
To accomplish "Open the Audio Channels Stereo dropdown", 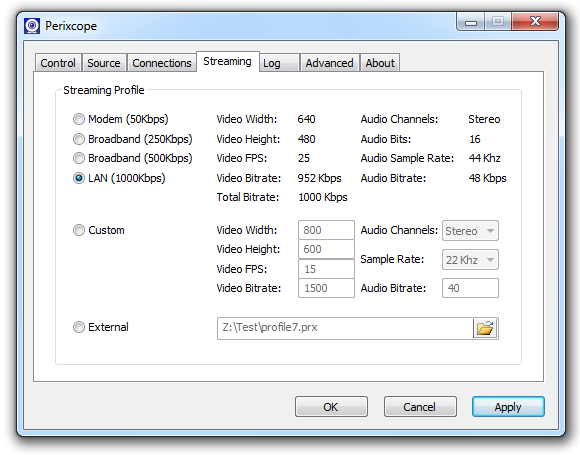I will click(x=470, y=231).
